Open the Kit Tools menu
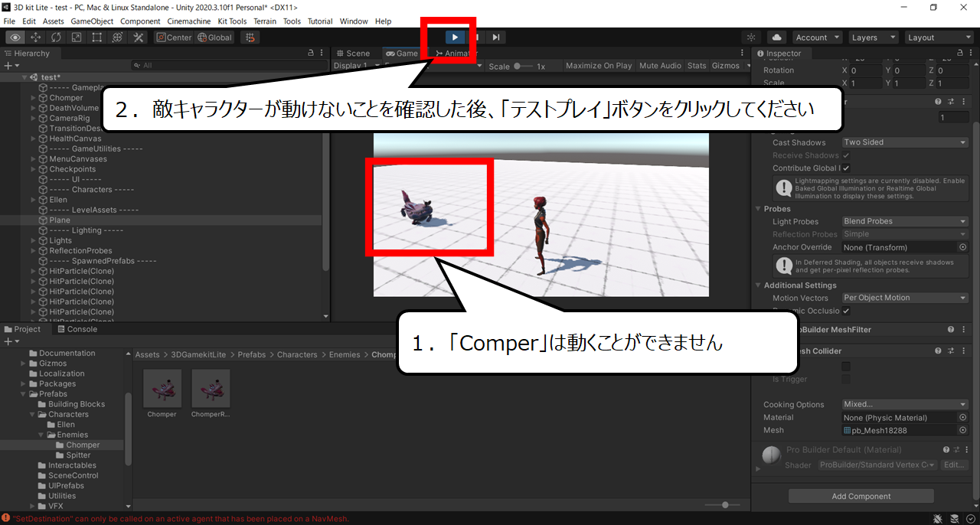The width and height of the screenshot is (980, 525). 232,21
